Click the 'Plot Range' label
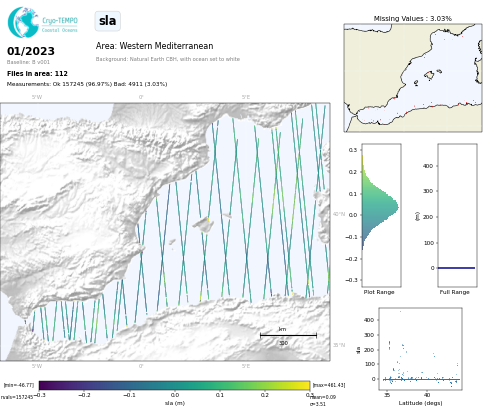Screen dimensions: 492x410 pyautogui.click(x=379, y=292)
